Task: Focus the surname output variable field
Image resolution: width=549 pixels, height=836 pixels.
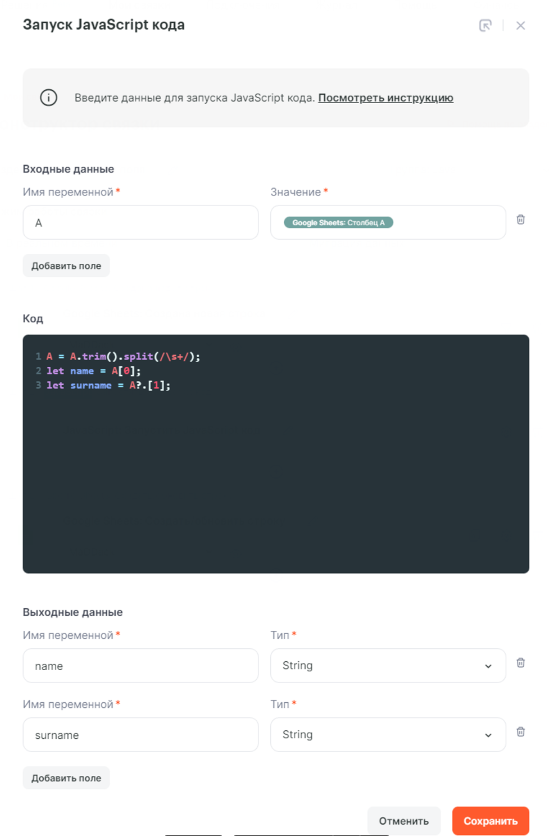Action: tap(141, 735)
